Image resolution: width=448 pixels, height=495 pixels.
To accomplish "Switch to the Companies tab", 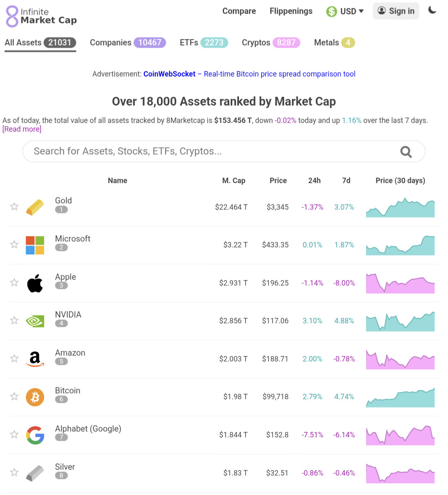I will pyautogui.click(x=128, y=43).
